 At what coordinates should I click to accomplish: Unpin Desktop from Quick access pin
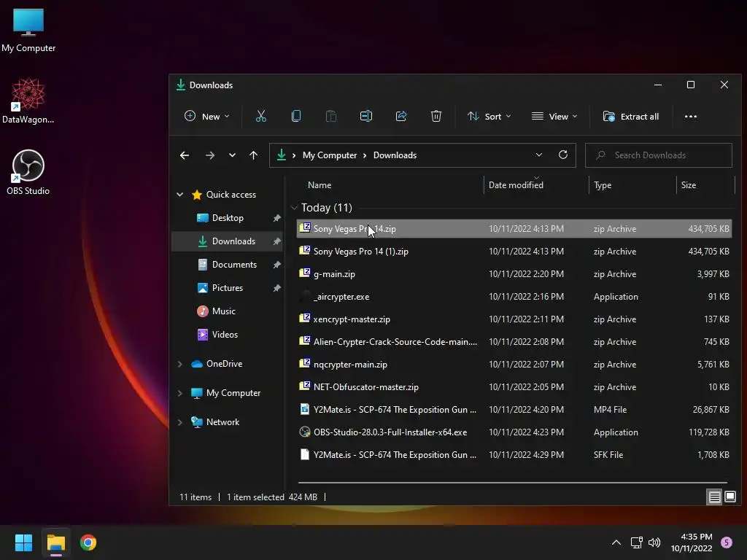(x=276, y=217)
